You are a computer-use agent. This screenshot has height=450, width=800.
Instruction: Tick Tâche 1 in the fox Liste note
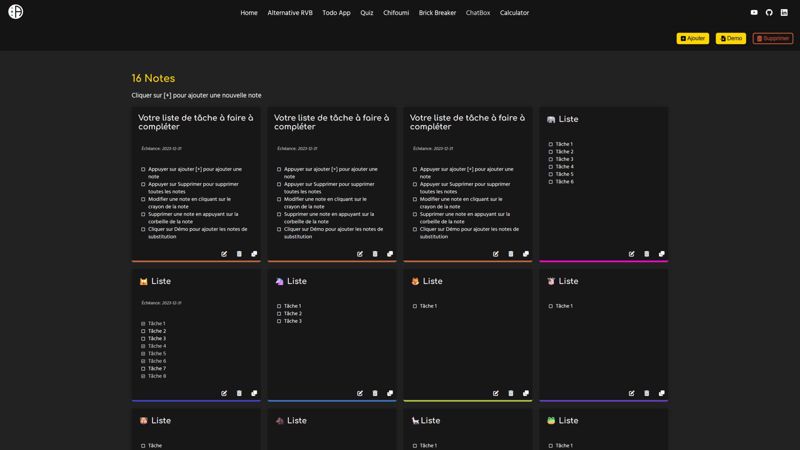pyautogui.click(x=415, y=306)
